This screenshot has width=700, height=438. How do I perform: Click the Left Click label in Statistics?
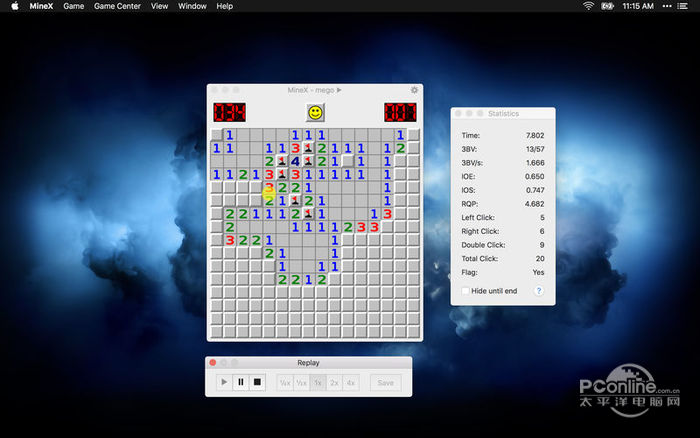(478, 217)
